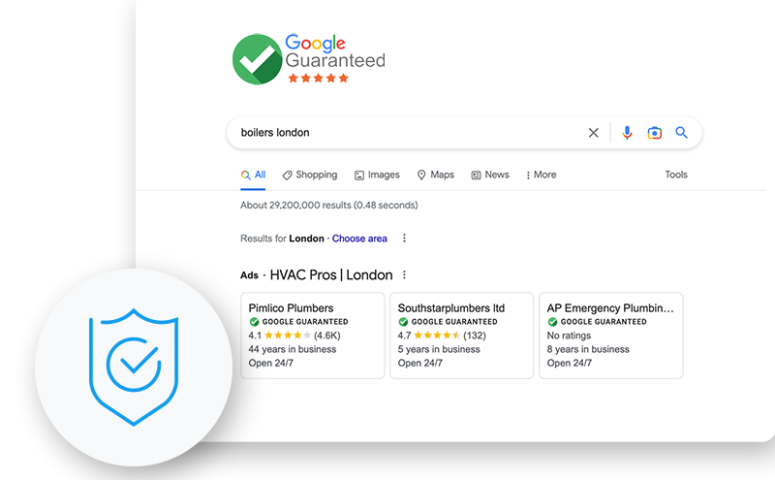
Task: Open three-dot menu next to Choose area
Action: coord(404,238)
